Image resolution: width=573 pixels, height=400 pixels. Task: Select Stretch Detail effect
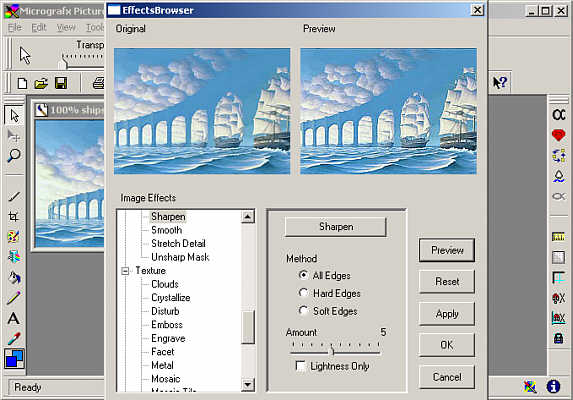[178, 244]
